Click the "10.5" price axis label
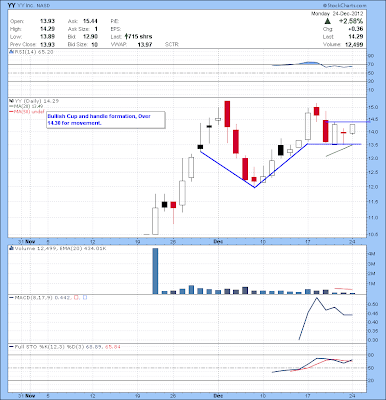386x400 pixels. pos(373,234)
